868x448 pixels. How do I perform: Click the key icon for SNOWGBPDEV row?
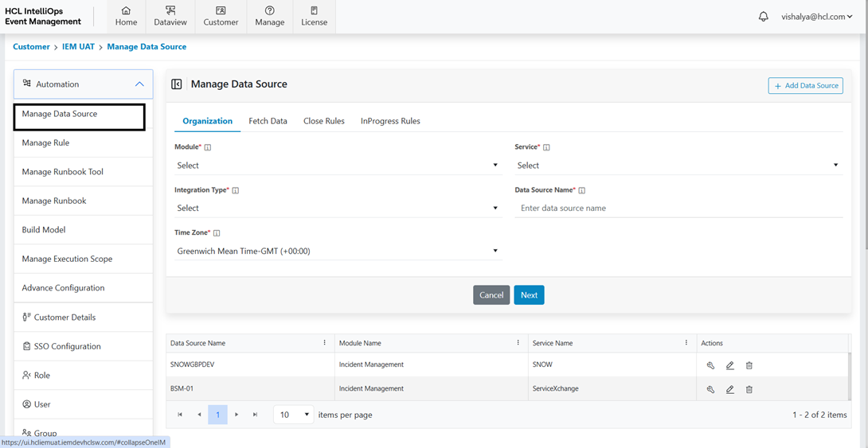pos(710,365)
